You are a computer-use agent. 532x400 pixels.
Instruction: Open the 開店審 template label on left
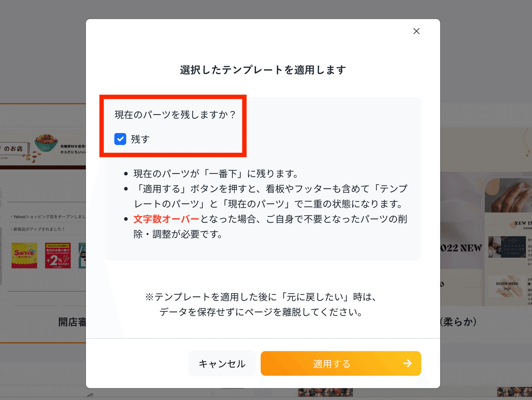tap(72, 322)
